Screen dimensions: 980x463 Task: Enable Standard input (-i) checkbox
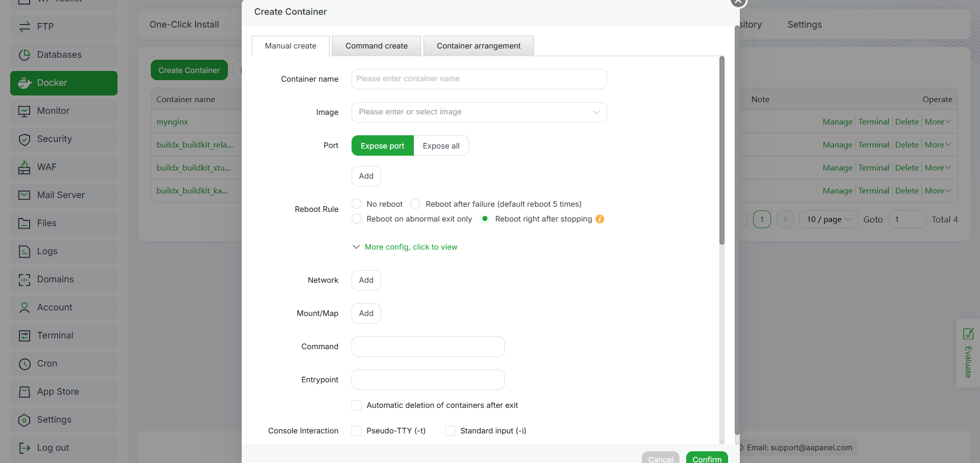450,431
